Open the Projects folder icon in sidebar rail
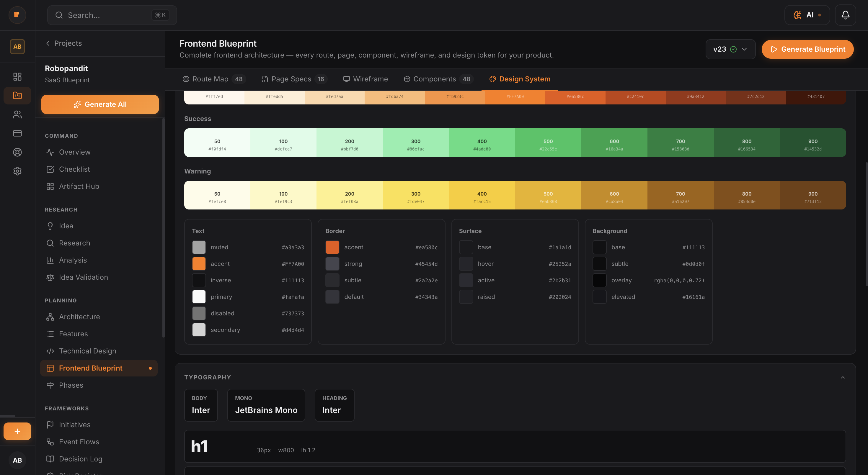Image resolution: width=868 pixels, height=475 pixels. 17,95
